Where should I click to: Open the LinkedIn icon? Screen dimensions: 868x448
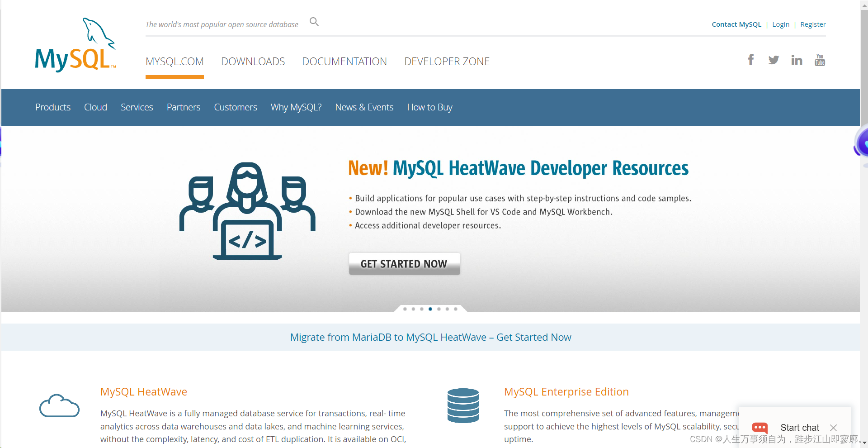[x=797, y=59]
